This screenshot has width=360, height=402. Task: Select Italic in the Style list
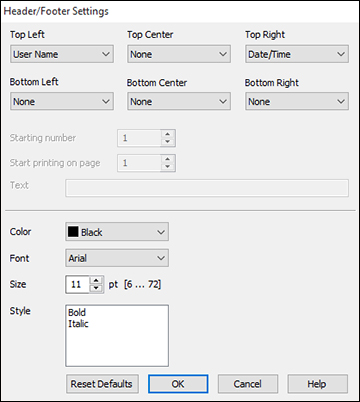pos(78,324)
